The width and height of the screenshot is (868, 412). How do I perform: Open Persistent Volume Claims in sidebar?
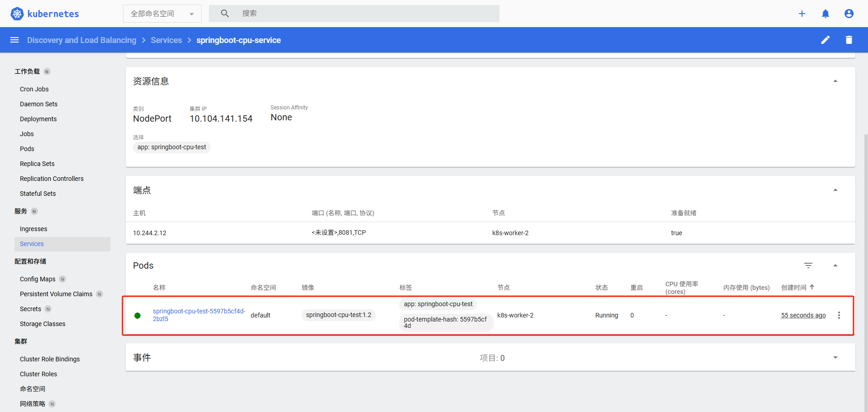56,294
